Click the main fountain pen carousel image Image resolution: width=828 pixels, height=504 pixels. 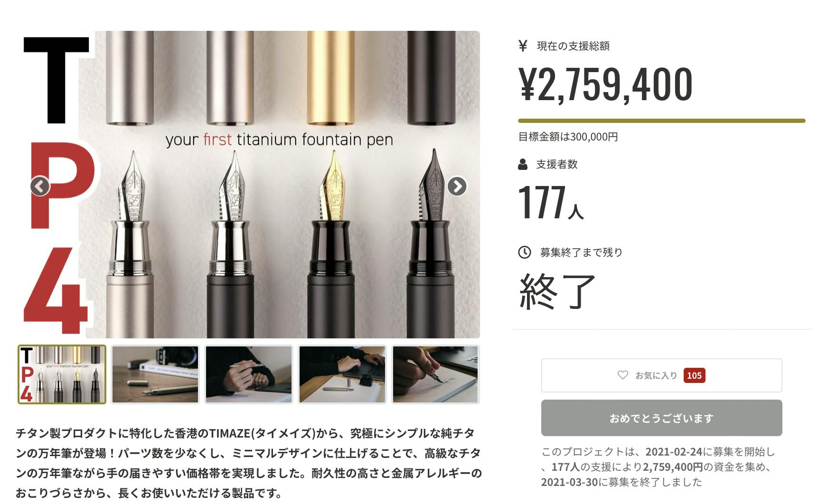249,185
